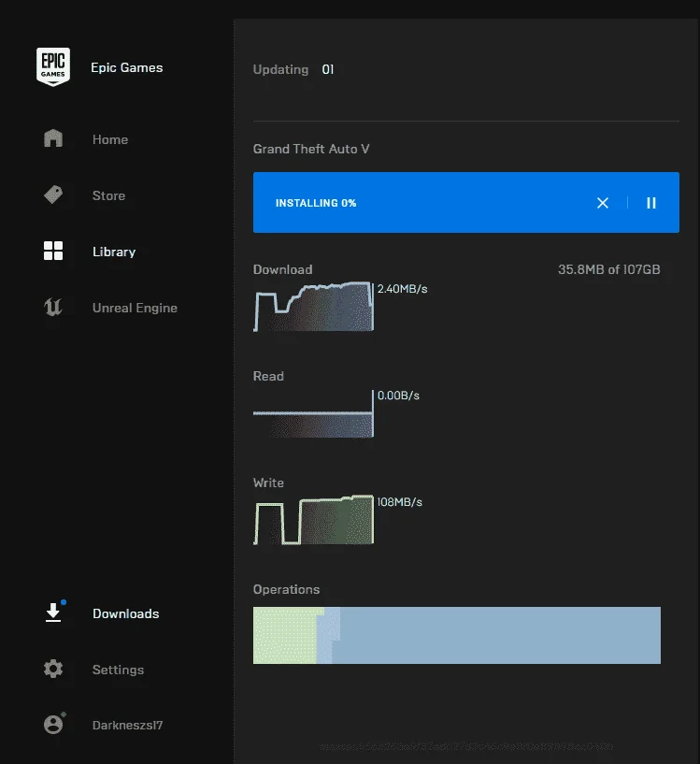Cancel the Grand Theft Auto V install

pyautogui.click(x=603, y=203)
